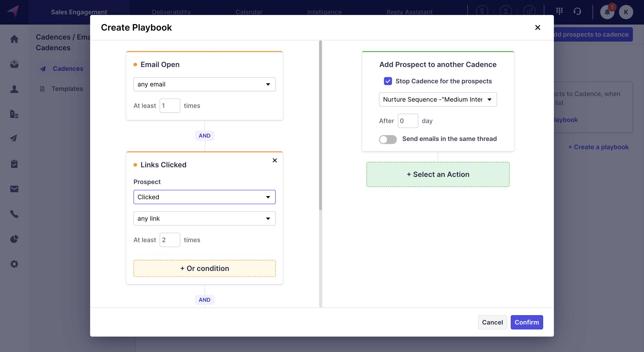Click the + Select an Action button

[x=438, y=174]
